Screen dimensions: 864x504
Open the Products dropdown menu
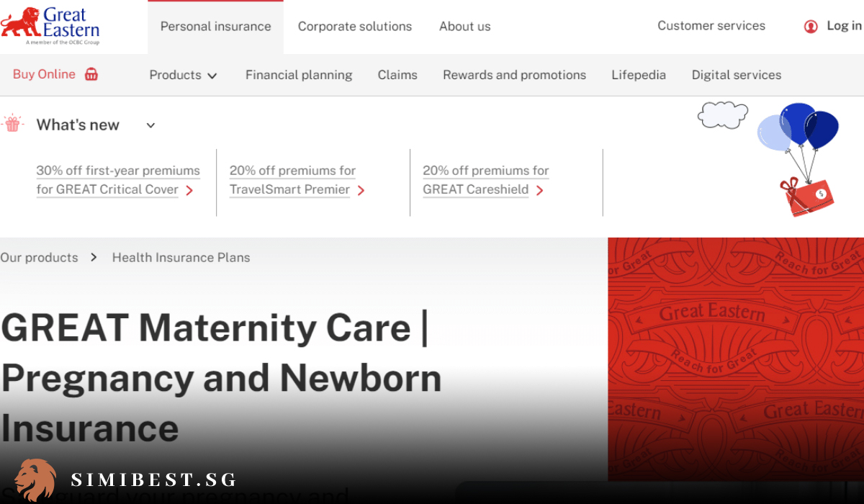(183, 75)
